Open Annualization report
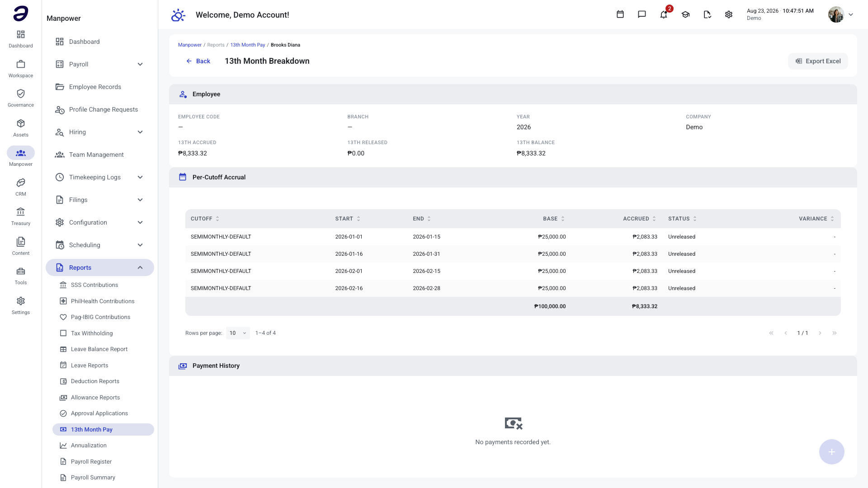This screenshot has height=488, width=868. click(103, 446)
